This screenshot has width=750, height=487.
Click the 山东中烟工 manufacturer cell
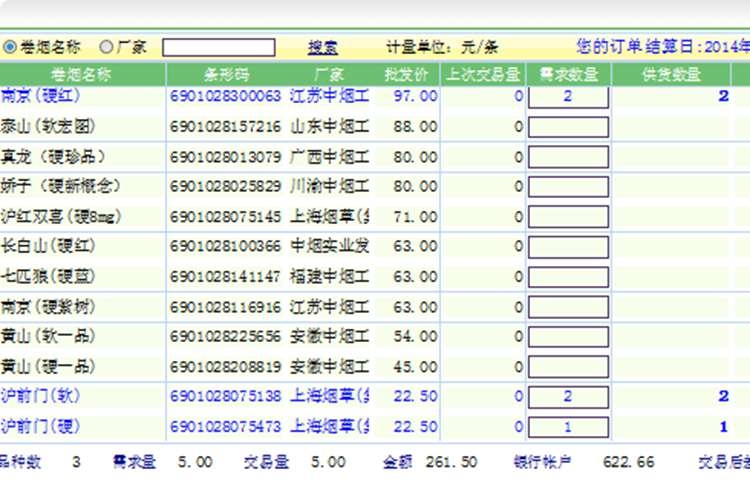[x=330, y=127]
